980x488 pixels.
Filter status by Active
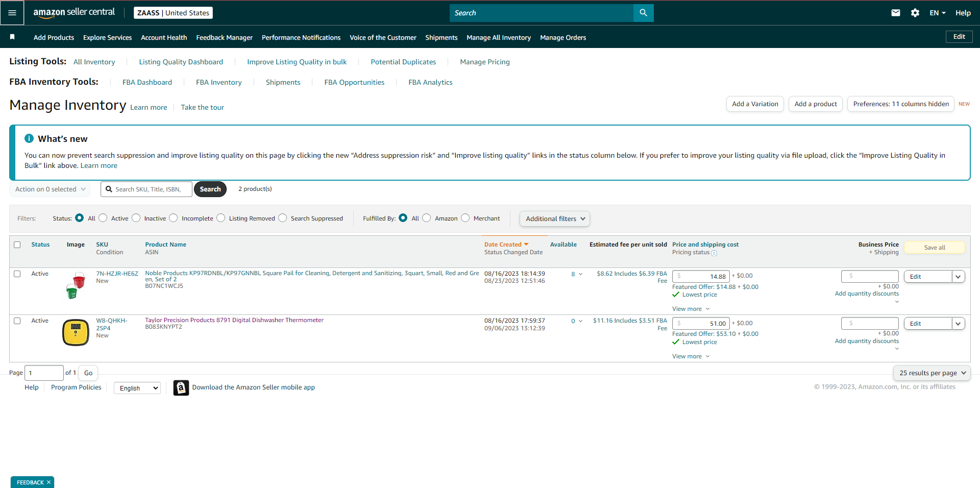[x=103, y=218]
